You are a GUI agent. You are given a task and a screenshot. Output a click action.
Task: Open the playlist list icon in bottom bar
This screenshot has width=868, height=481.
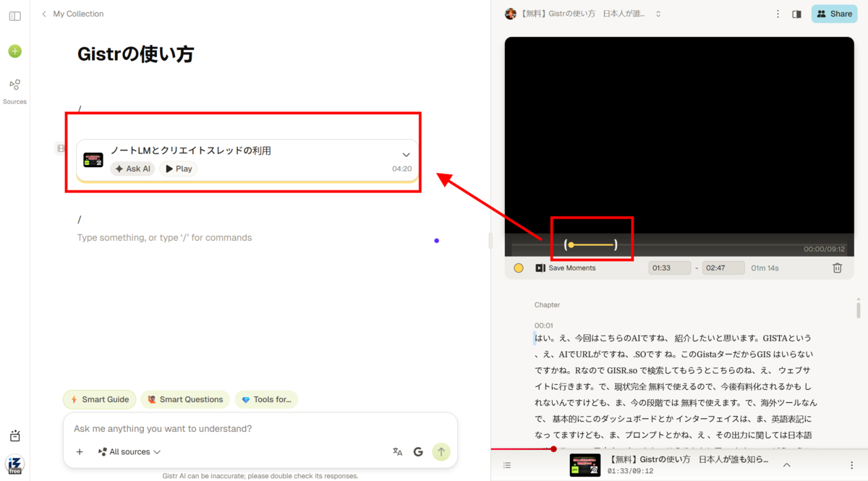(507, 465)
